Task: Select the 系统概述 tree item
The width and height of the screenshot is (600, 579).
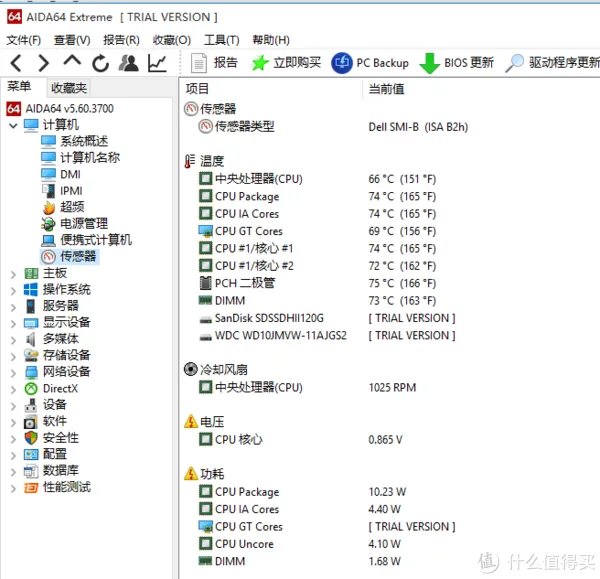Action: 74,141
